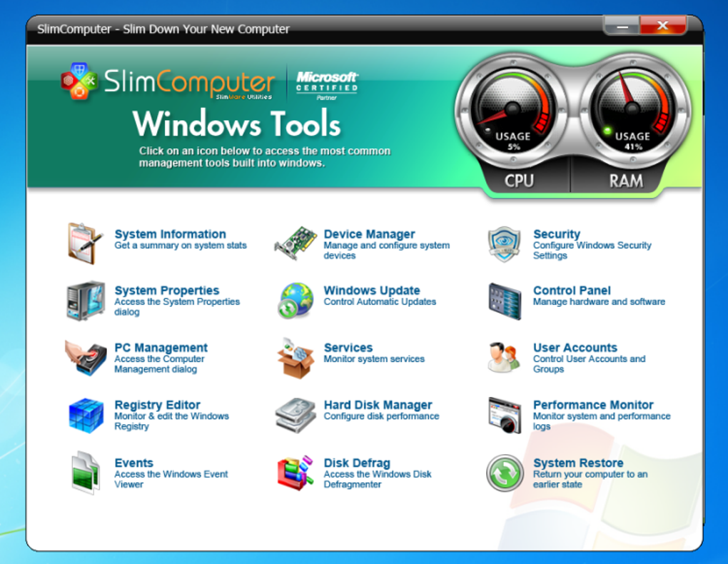Open the Security title link
The width and height of the screenshot is (728, 564).
[x=557, y=234]
